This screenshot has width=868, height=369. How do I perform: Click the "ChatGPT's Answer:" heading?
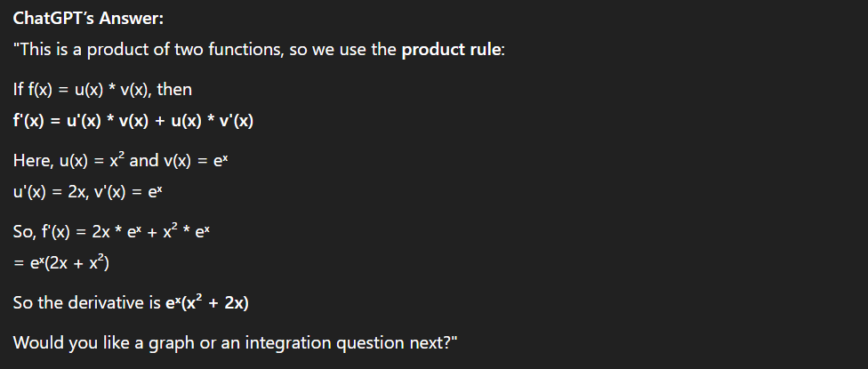(89, 19)
